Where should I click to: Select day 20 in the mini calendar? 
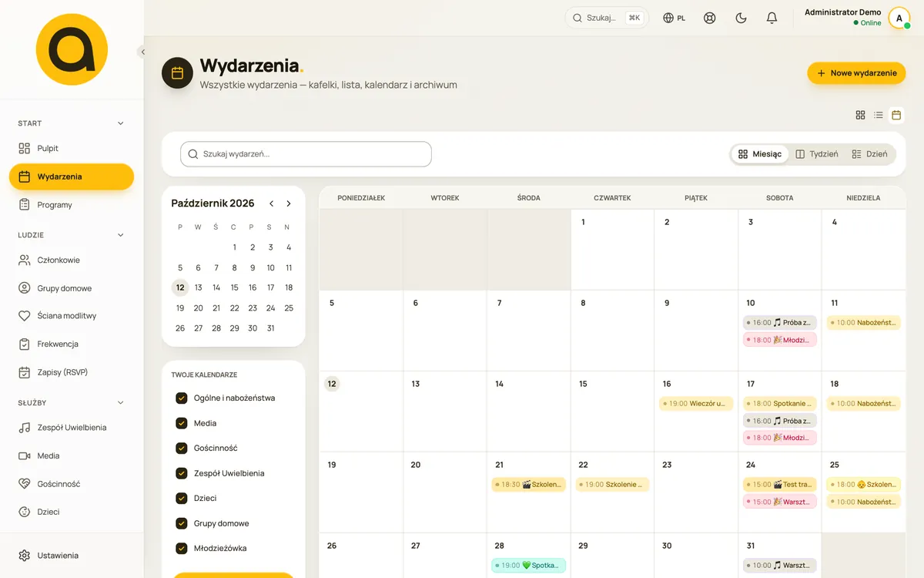[x=198, y=307]
